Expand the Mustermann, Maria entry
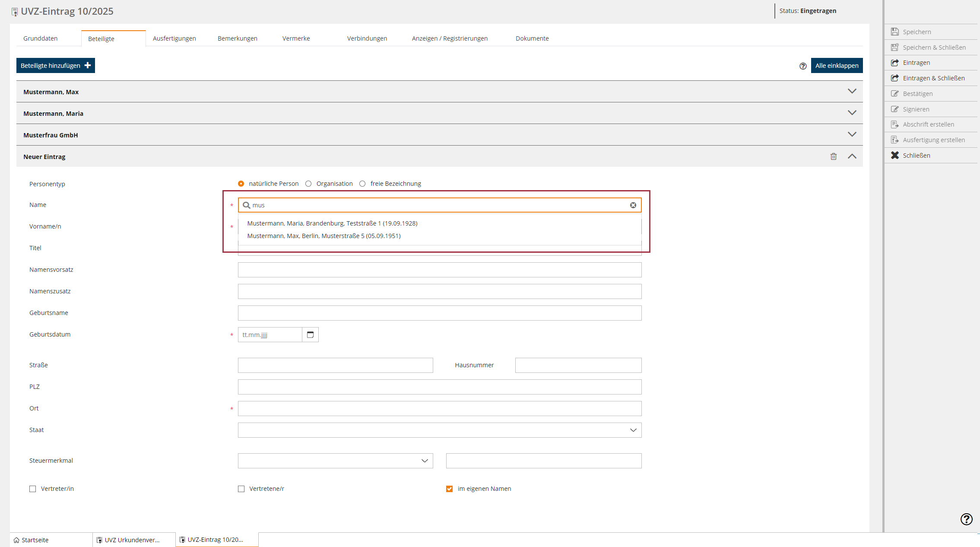The height and width of the screenshot is (547, 980). [852, 113]
